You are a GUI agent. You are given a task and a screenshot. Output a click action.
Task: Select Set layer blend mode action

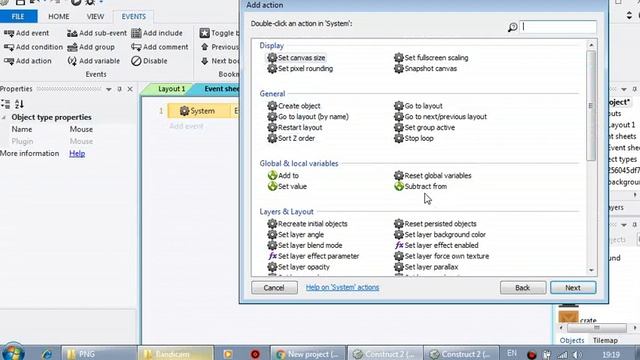click(x=305, y=245)
